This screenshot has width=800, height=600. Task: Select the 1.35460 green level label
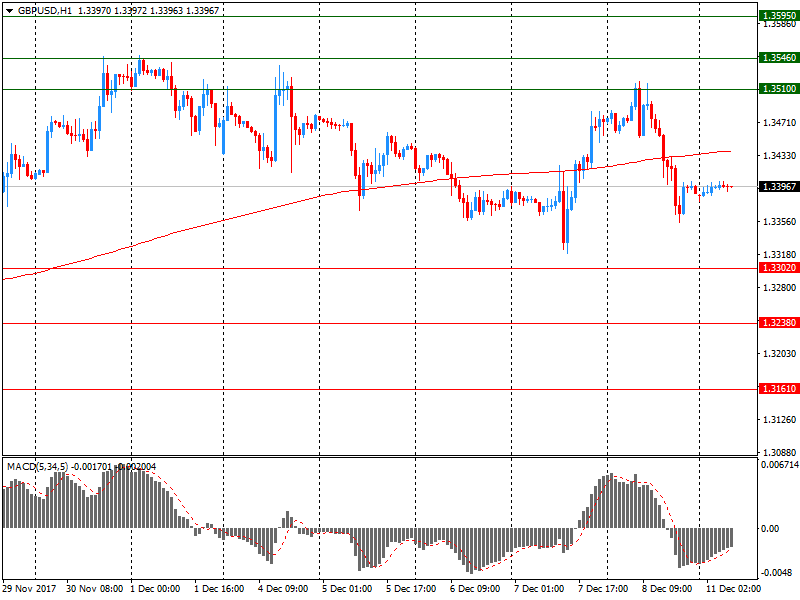779,58
